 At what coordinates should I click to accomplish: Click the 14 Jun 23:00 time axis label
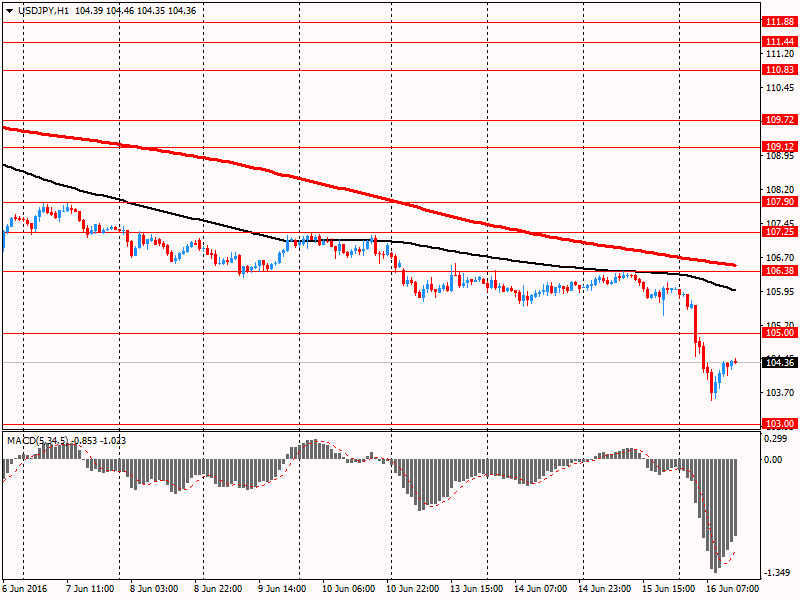[x=605, y=589]
